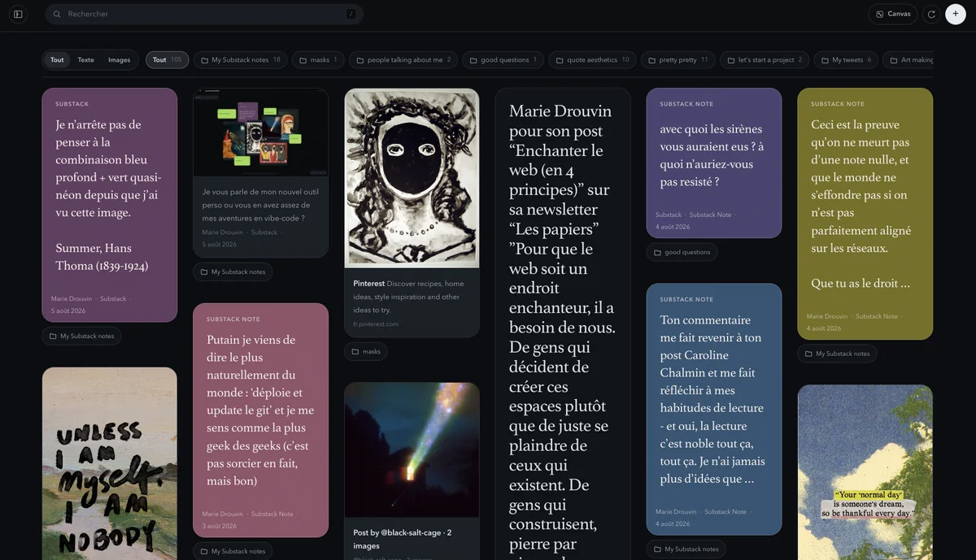Image resolution: width=976 pixels, height=560 pixels.
Task: Open the fr.pinterest.com link
Action: pyautogui.click(x=377, y=323)
